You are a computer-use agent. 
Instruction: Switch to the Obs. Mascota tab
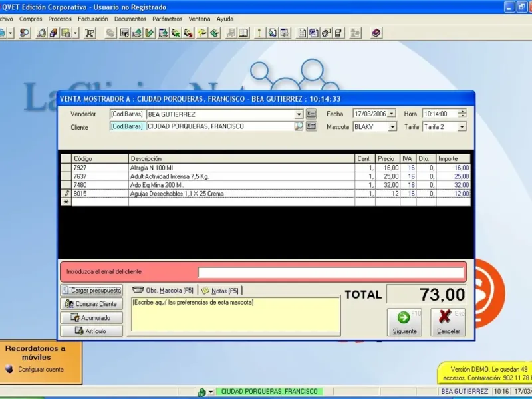pos(163,291)
